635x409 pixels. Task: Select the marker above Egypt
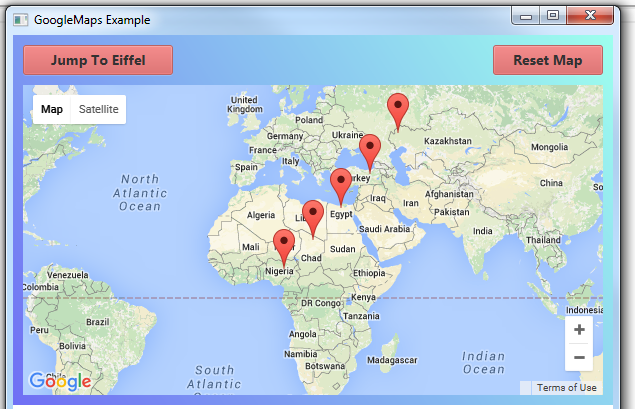[x=341, y=187]
